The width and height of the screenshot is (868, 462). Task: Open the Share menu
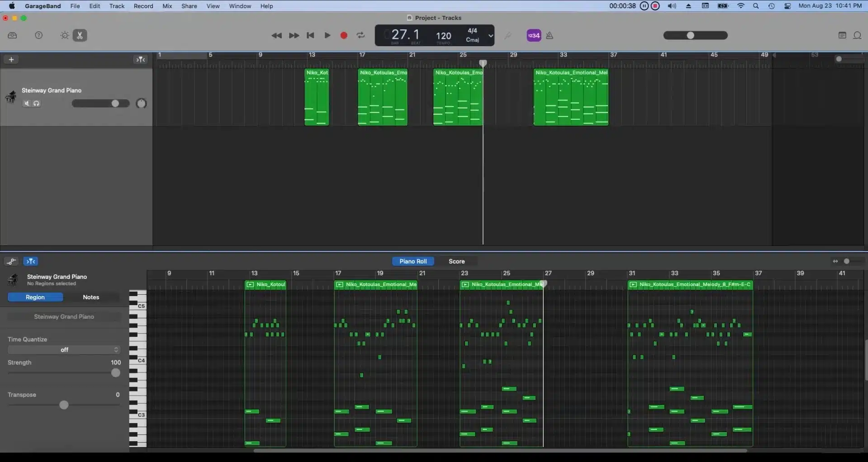coord(189,6)
